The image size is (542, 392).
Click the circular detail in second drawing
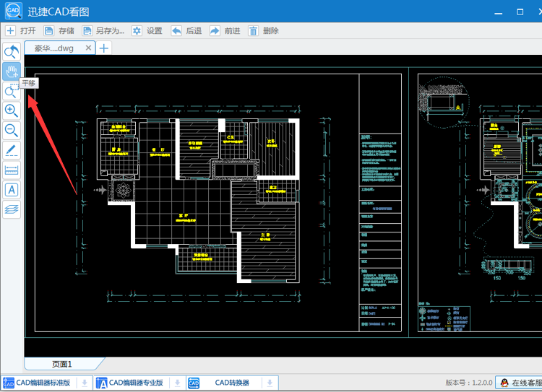pyautogui.click(x=444, y=103)
